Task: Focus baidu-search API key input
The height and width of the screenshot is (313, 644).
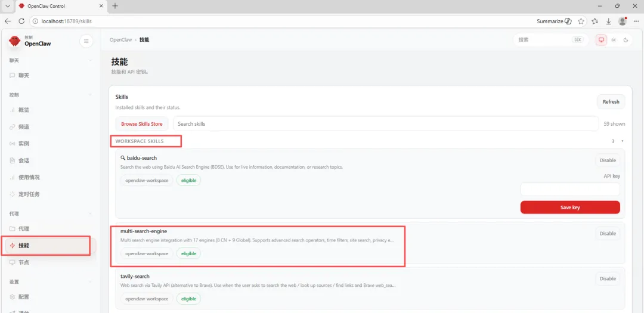Action: 570,190
